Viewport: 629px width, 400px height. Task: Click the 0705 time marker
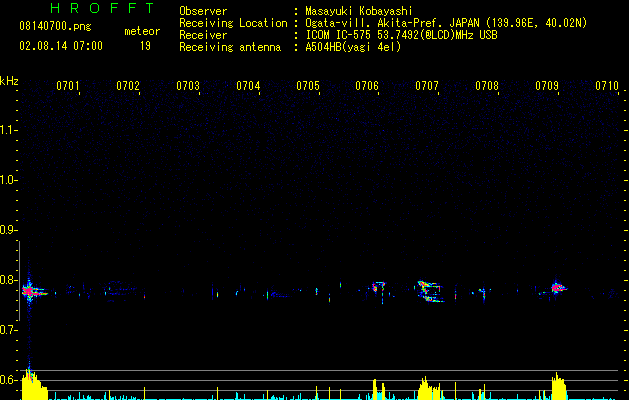pos(308,86)
